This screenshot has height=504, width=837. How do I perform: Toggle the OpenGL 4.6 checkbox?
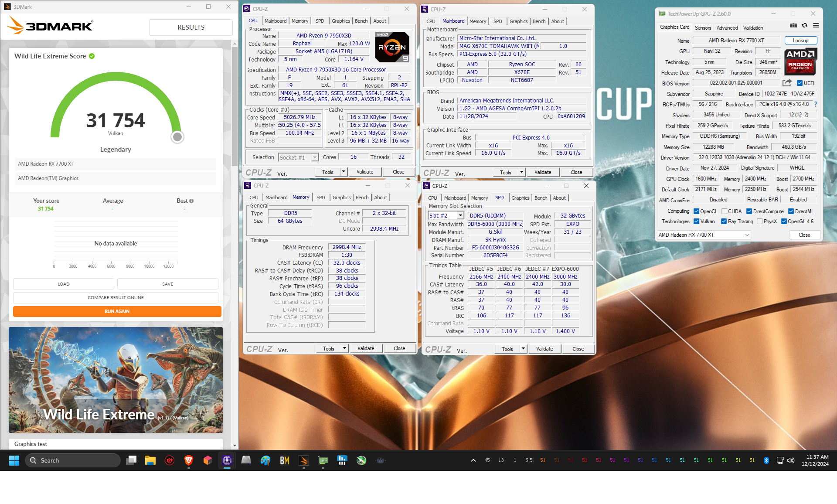tap(784, 221)
